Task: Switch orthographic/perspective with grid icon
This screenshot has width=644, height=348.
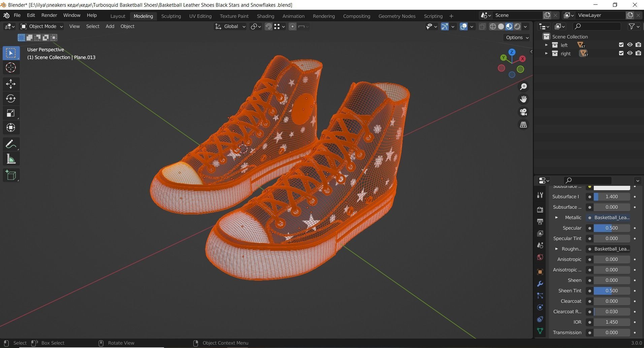Action: pos(523,125)
